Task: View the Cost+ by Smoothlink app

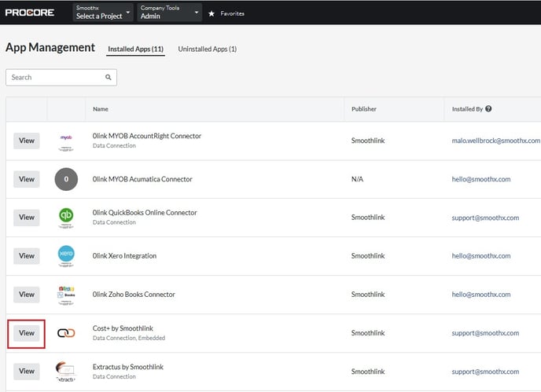Action: click(27, 333)
